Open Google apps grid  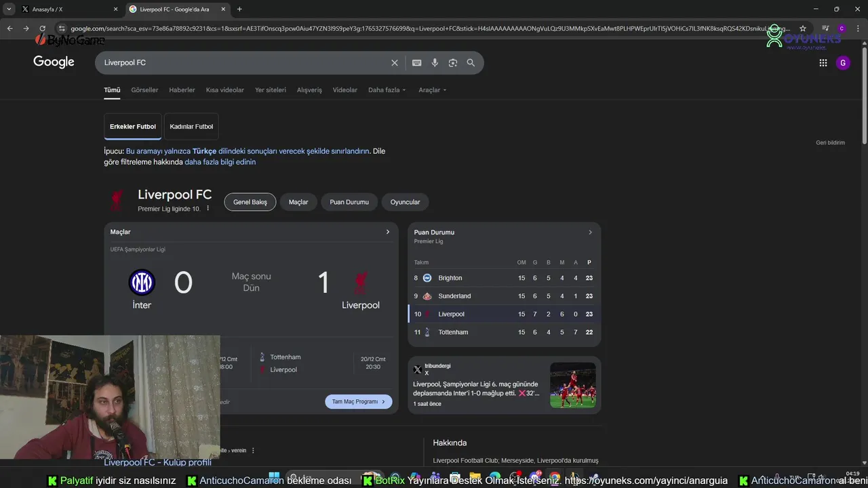click(x=823, y=62)
